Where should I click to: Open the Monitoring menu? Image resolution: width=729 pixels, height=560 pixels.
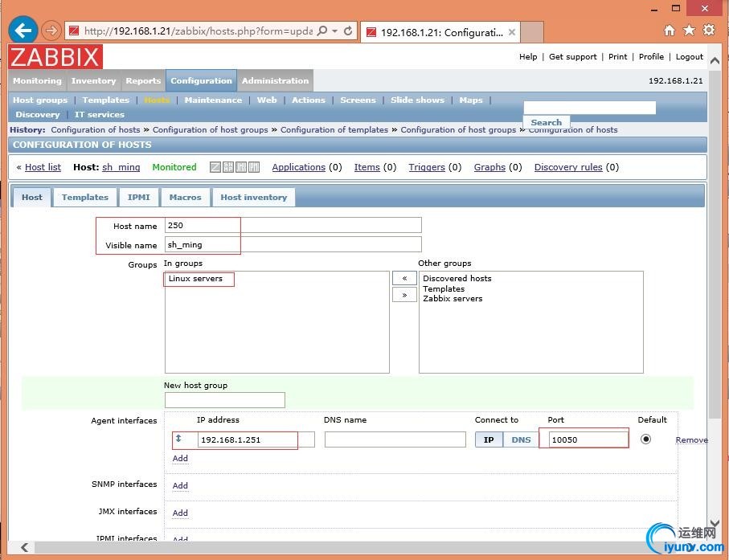(x=37, y=81)
